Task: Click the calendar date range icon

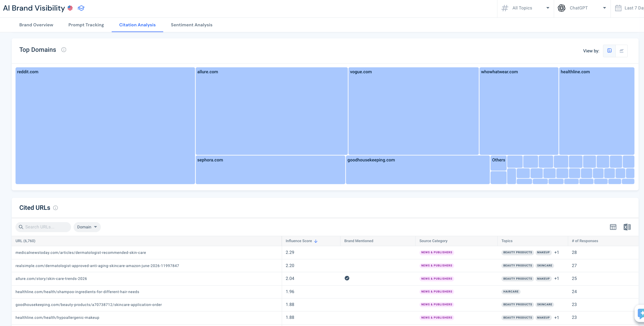Action: 618,8
